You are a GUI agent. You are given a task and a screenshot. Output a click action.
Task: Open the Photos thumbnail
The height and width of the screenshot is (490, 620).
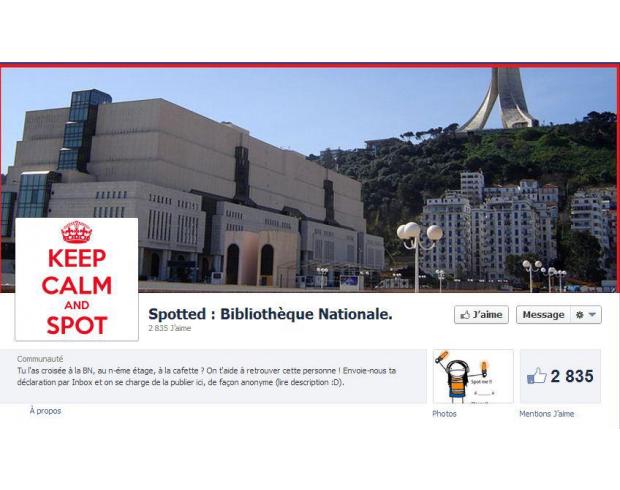(473, 376)
